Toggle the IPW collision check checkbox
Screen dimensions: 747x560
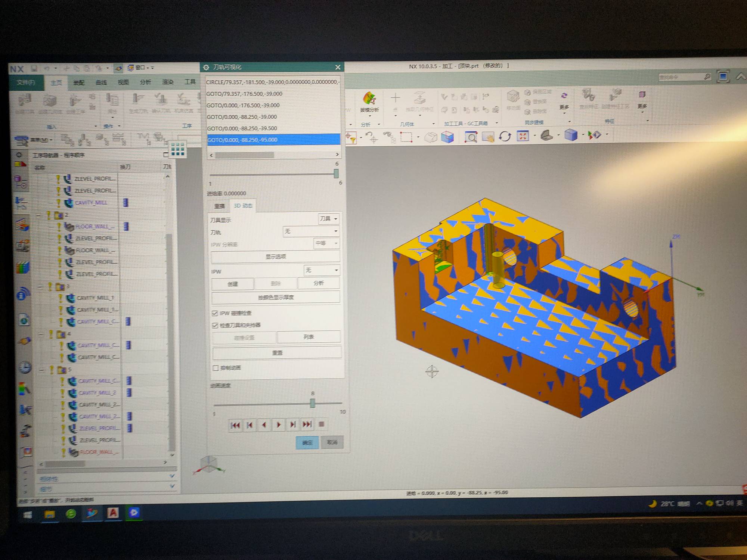point(215,313)
